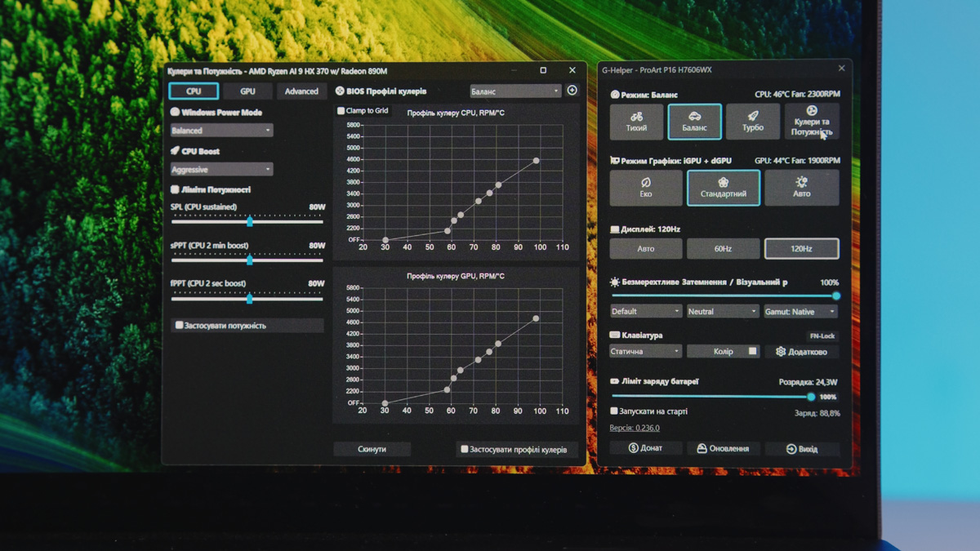This screenshot has width=980, height=551.
Task: Click the CPU fan curve point at 30°C
Action: [385, 240]
